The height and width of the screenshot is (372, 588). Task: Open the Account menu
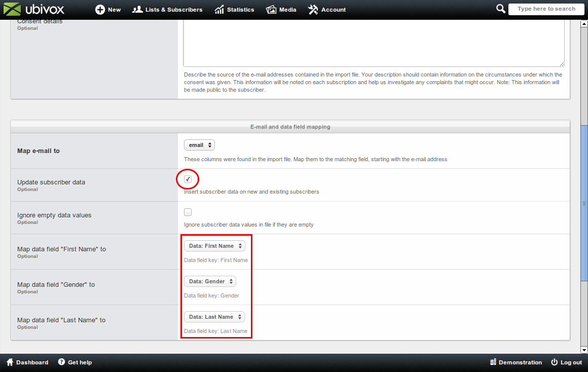pyautogui.click(x=327, y=9)
